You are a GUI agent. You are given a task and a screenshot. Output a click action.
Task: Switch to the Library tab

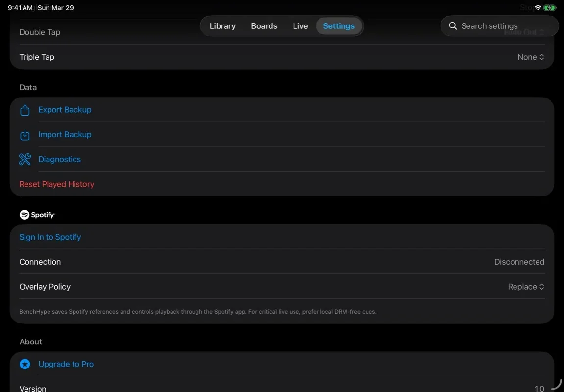[222, 25]
